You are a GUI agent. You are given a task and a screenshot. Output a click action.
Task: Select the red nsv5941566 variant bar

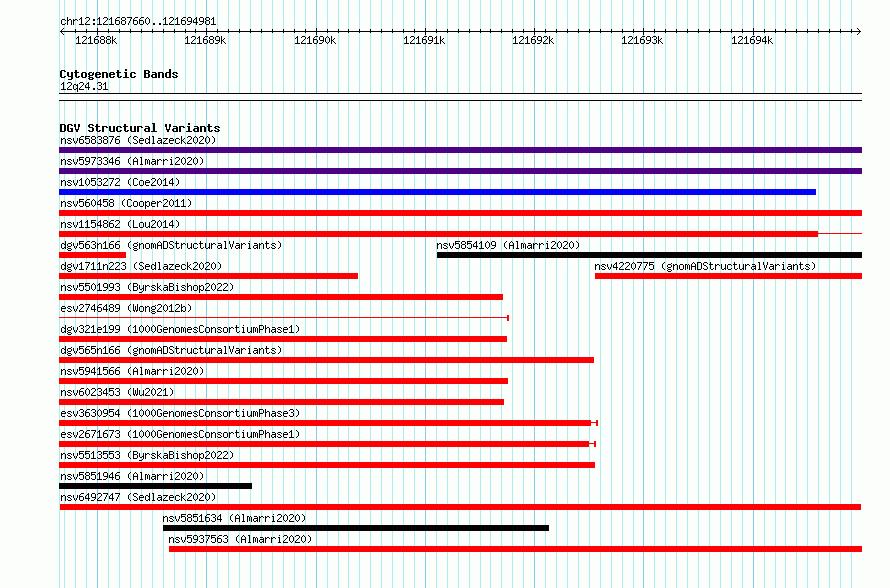point(283,381)
